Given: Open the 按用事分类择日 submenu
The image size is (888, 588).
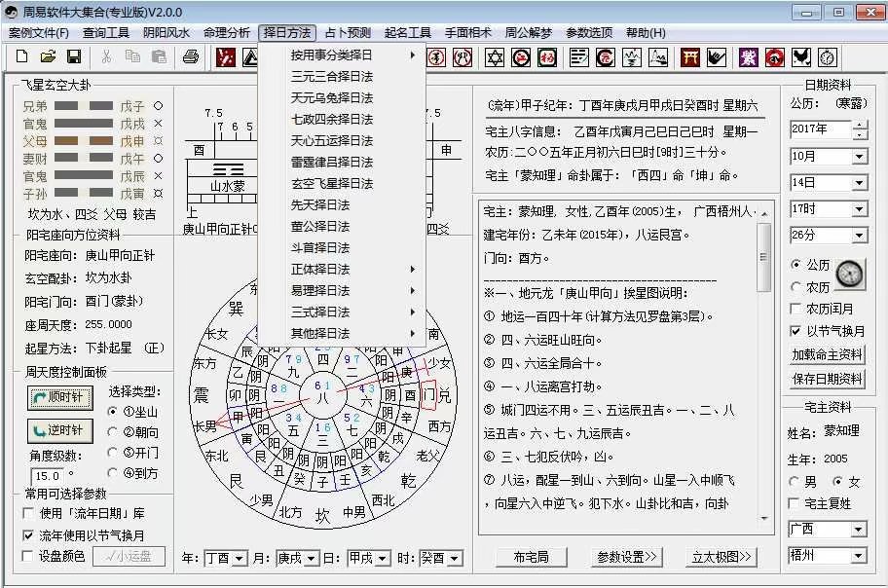Looking at the screenshot, I should pyautogui.click(x=341, y=55).
